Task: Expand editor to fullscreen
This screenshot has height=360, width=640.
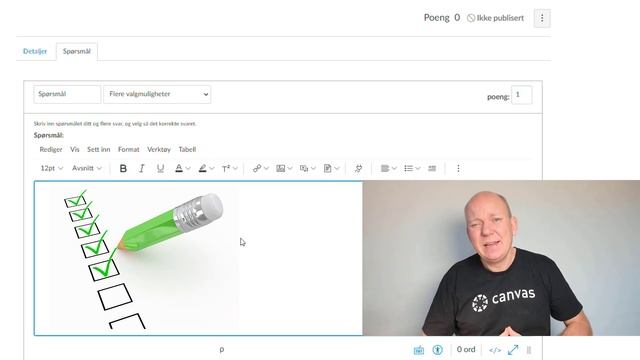Action: [x=513, y=350]
